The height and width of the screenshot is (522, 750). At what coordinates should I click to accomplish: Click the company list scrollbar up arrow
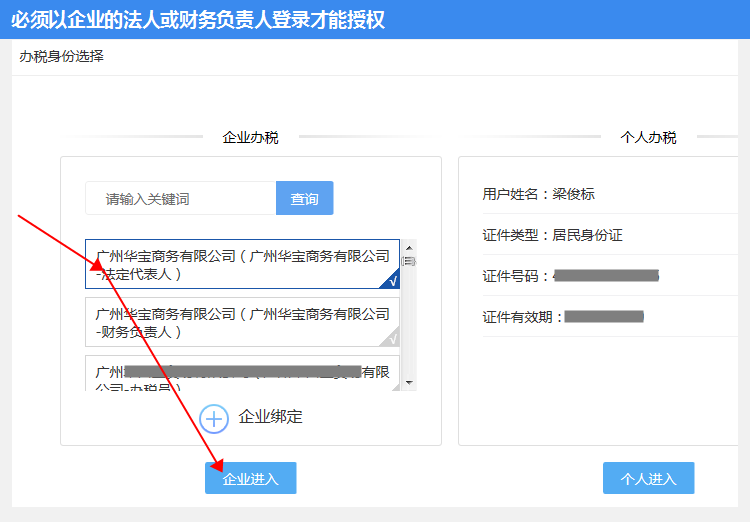[x=409, y=247]
